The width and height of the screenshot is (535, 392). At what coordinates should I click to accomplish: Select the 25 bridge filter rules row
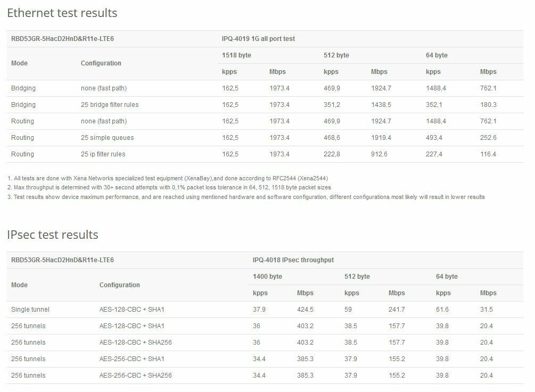pos(109,105)
